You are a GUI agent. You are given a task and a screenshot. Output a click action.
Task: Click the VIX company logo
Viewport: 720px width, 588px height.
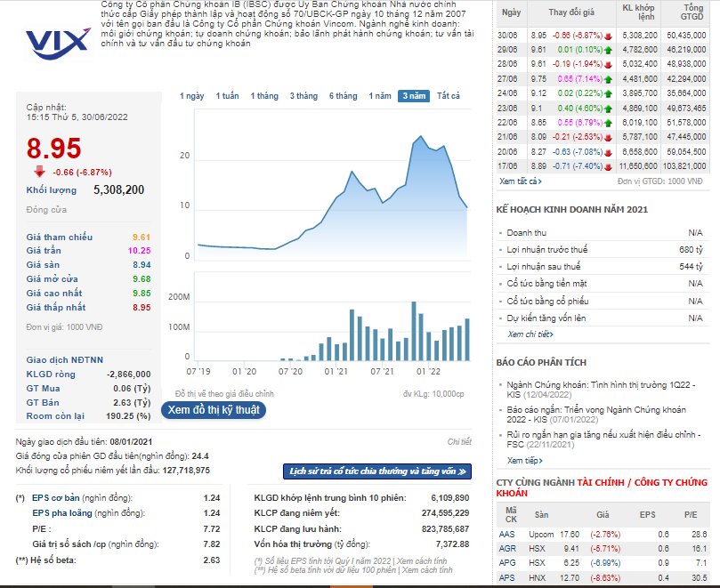pyautogui.click(x=59, y=44)
